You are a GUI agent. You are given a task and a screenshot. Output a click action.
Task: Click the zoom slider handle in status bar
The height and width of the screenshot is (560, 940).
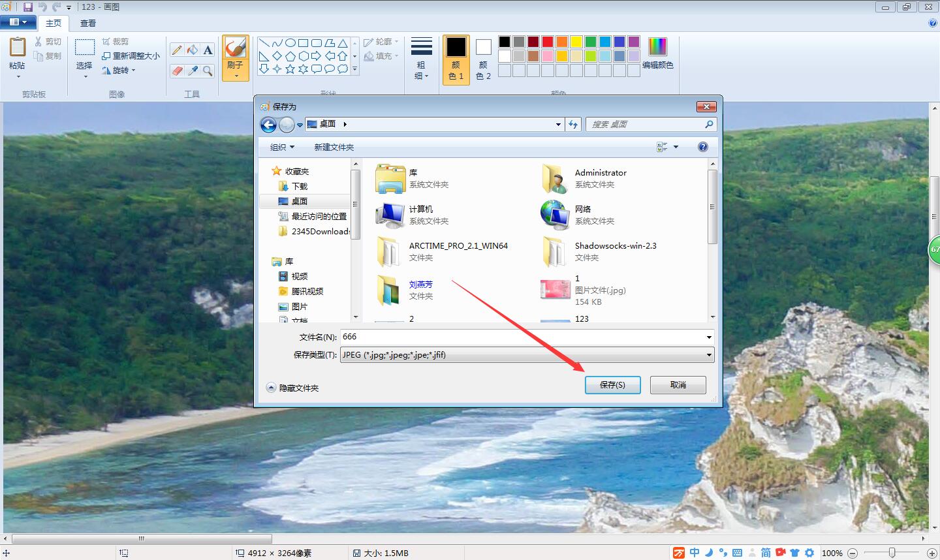point(892,553)
